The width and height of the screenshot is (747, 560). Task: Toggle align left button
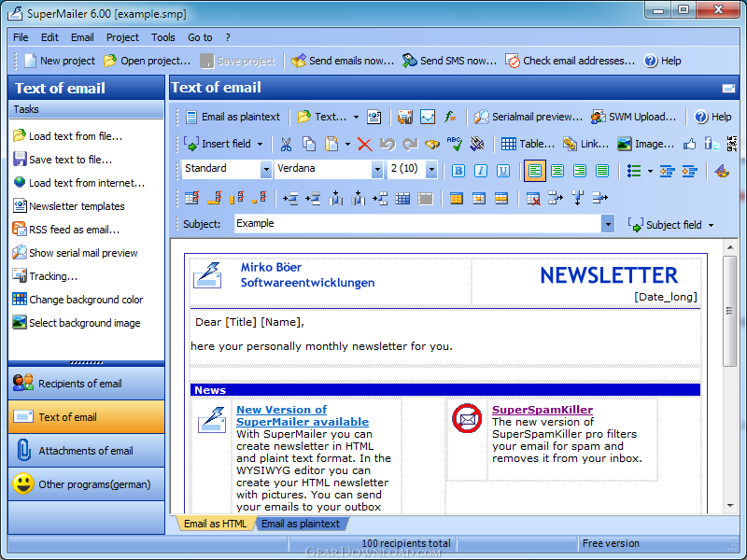pyautogui.click(x=534, y=171)
